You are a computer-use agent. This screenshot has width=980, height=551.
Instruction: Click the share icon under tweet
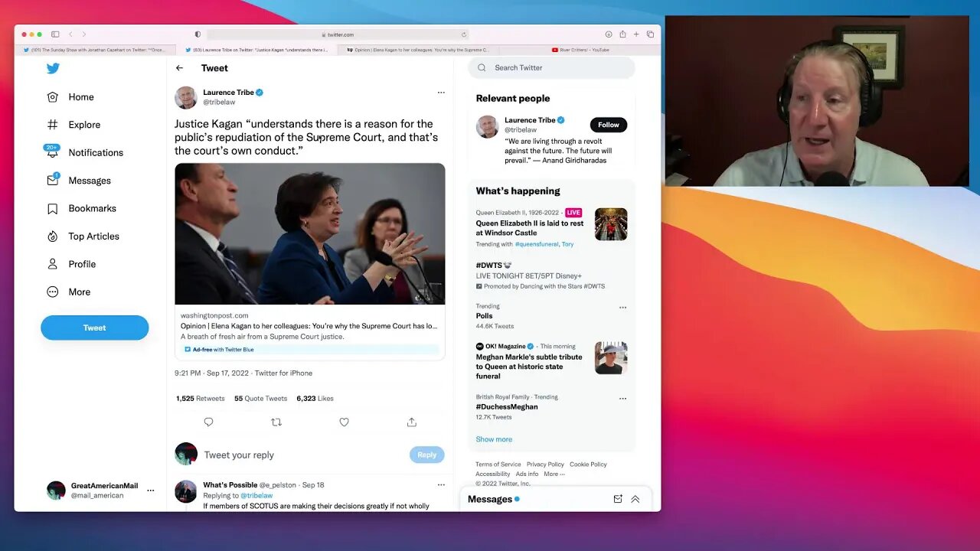pyautogui.click(x=411, y=422)
